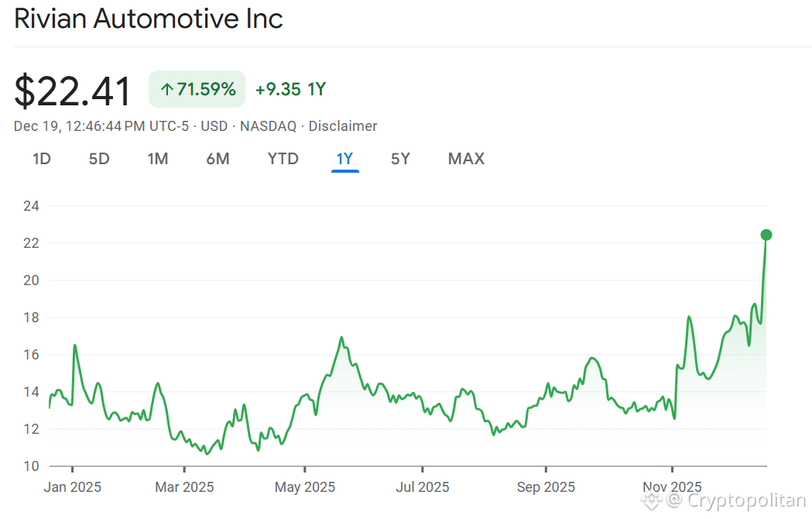Viewport: 812px width, 519px height.
Task: Switch to the 5D chart view
Action: 99,158
